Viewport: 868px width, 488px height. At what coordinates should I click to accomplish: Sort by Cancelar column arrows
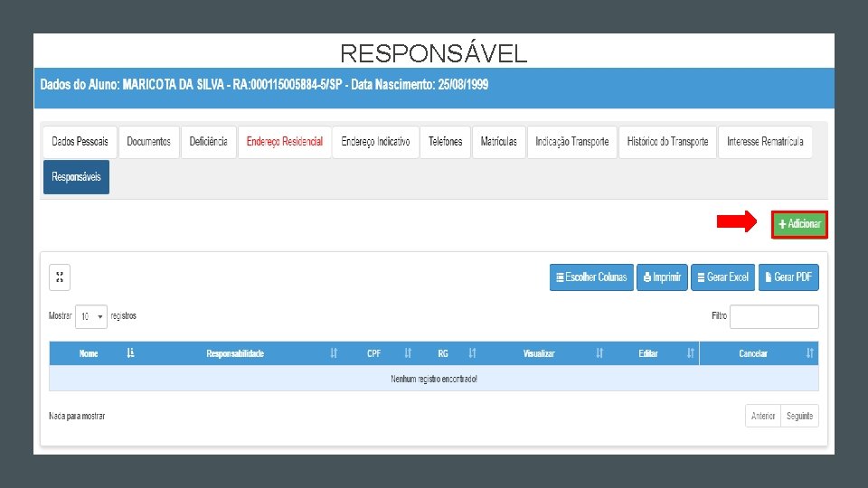point(809,353)
